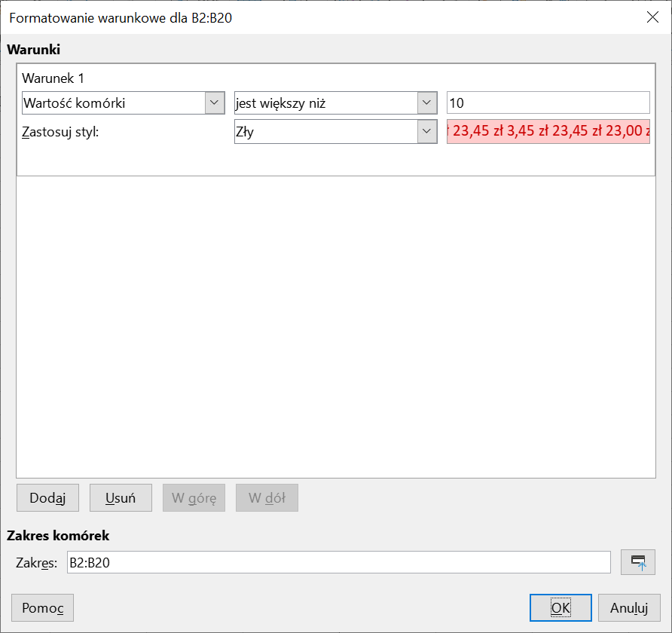Click the 'W dół' move down button

point(267,498)
